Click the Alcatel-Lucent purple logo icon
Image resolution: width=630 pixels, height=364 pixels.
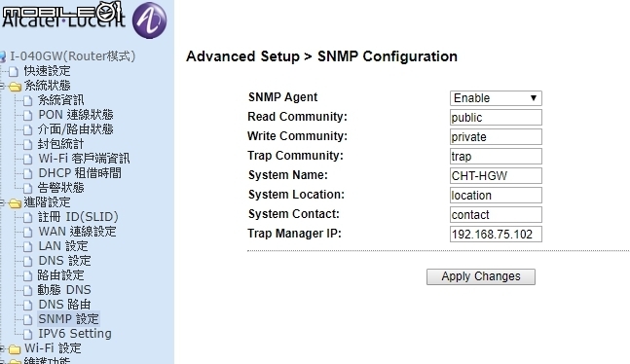pyautogui.click(x=149, y=20)
